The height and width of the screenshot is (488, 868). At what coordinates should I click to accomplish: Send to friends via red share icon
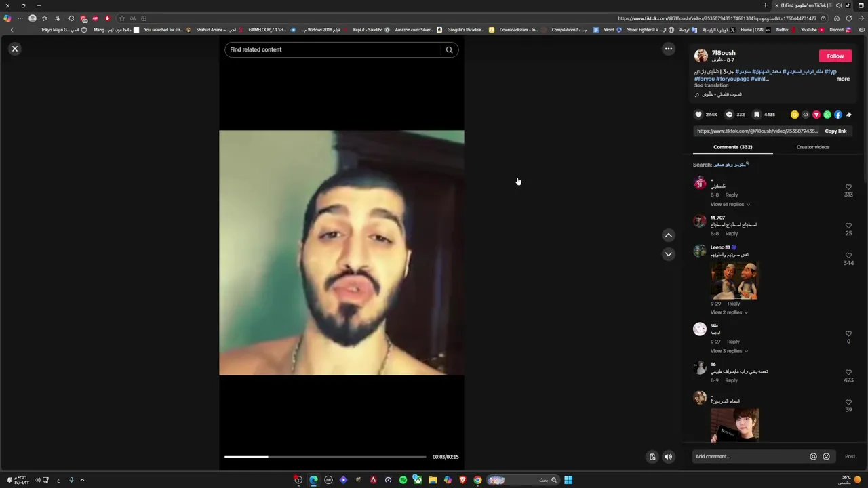[x=816, y=115]
